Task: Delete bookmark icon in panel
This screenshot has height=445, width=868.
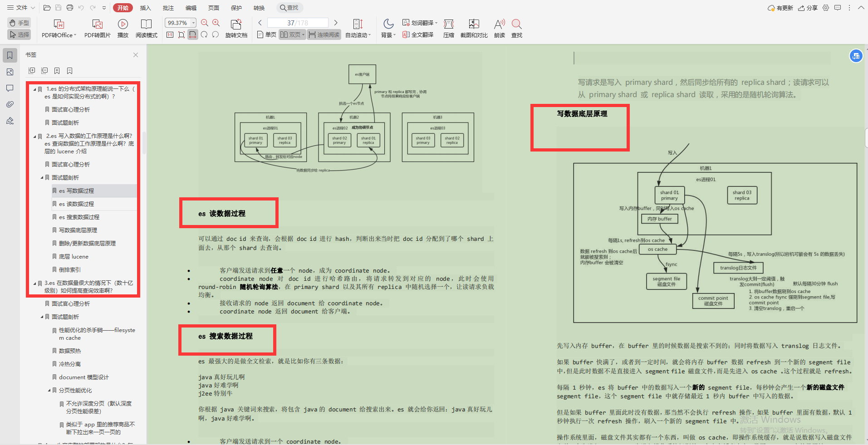Action: 69,71
